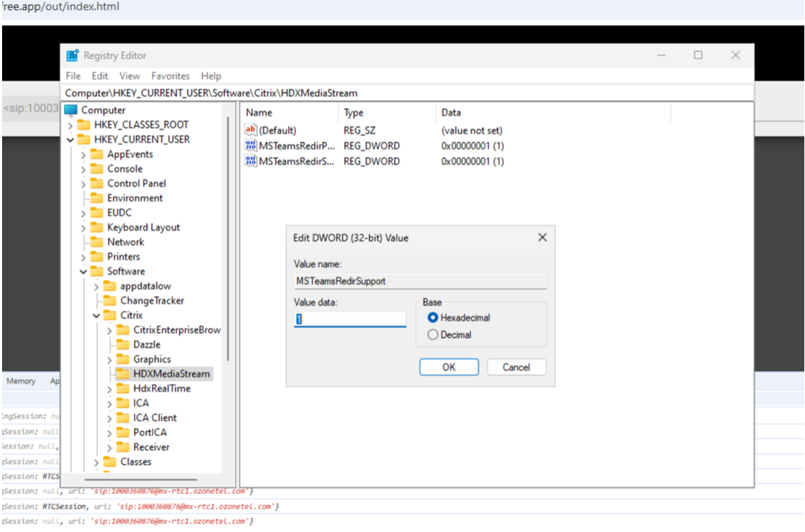
Task: Open the Favorites menu
Action: (171, 76)
